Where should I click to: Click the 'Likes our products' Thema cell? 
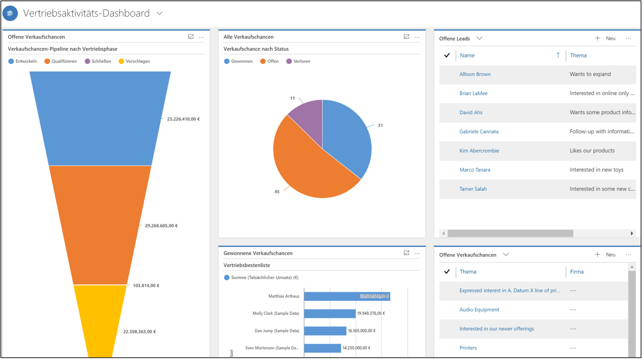pyautogui.click(x=592, y=151)
